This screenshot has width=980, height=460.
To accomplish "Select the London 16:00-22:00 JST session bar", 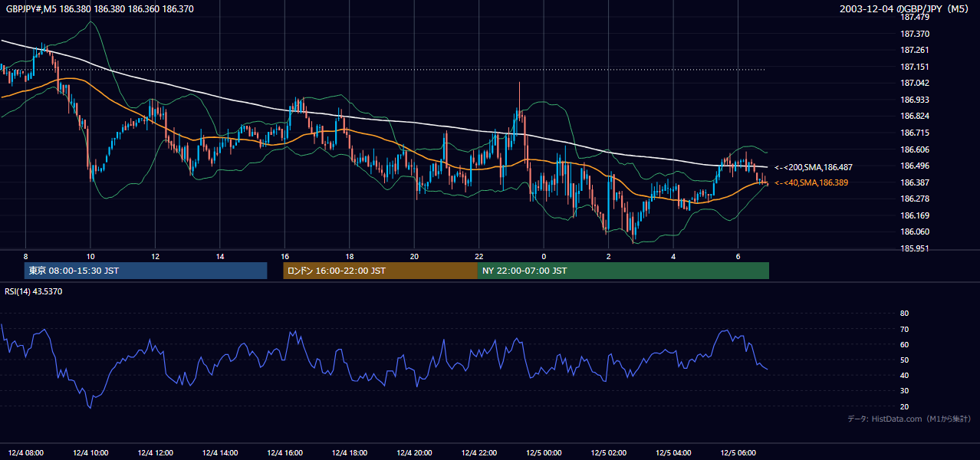I will tap(380, 271).
